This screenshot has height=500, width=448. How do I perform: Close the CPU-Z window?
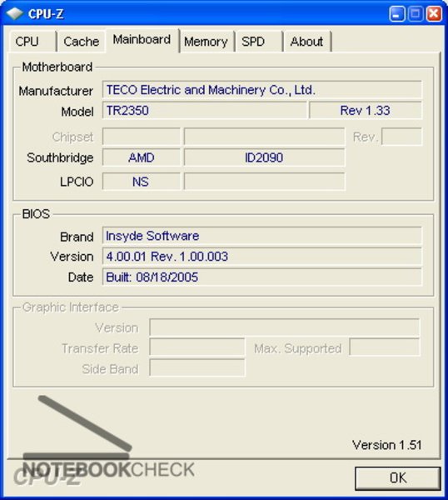(434, 14)
